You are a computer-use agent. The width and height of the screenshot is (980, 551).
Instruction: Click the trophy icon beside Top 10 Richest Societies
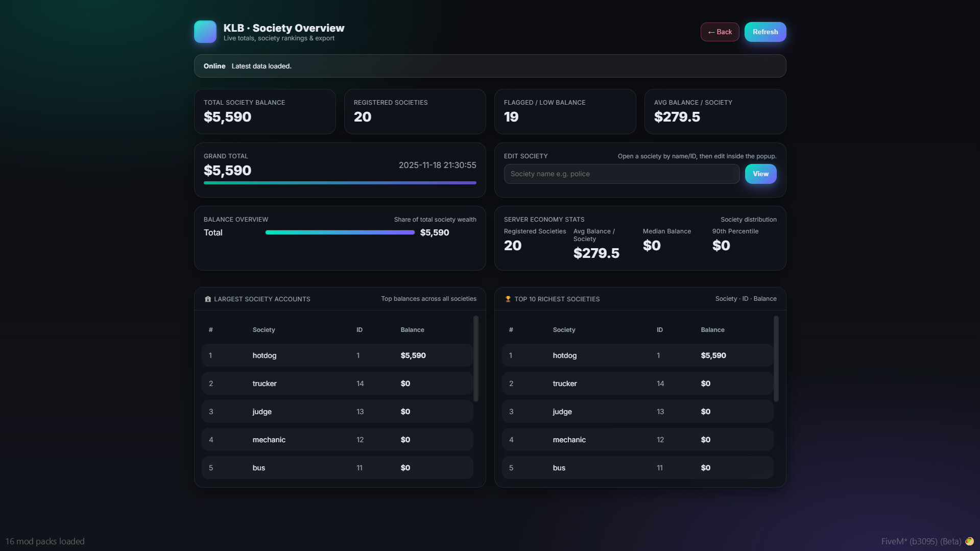(507, 299)
